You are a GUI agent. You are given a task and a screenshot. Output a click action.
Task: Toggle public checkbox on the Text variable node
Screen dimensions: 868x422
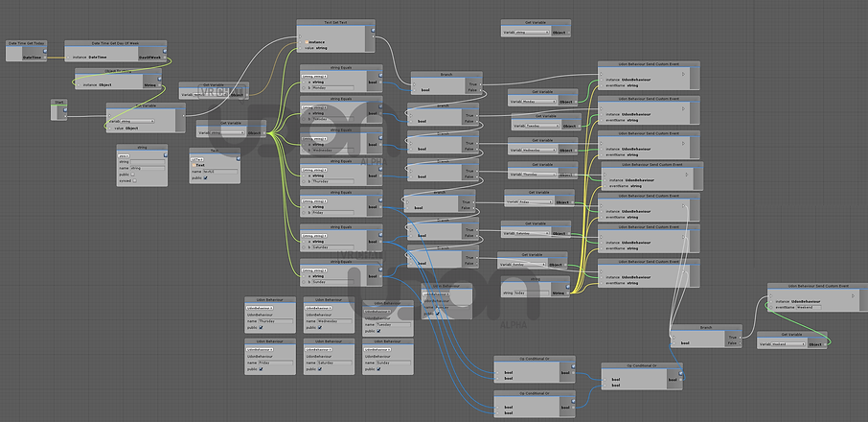205,177
